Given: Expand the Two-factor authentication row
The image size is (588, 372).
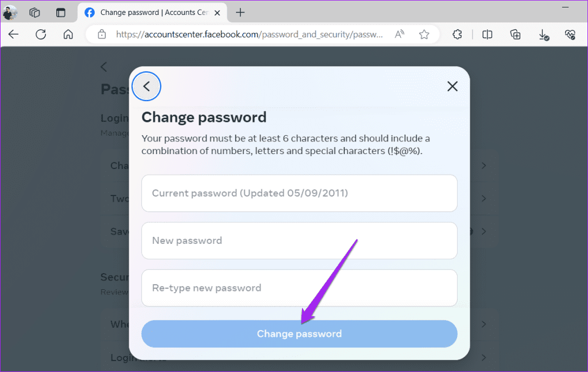Looking at the screenshot, I should click(x=484, y=198).
